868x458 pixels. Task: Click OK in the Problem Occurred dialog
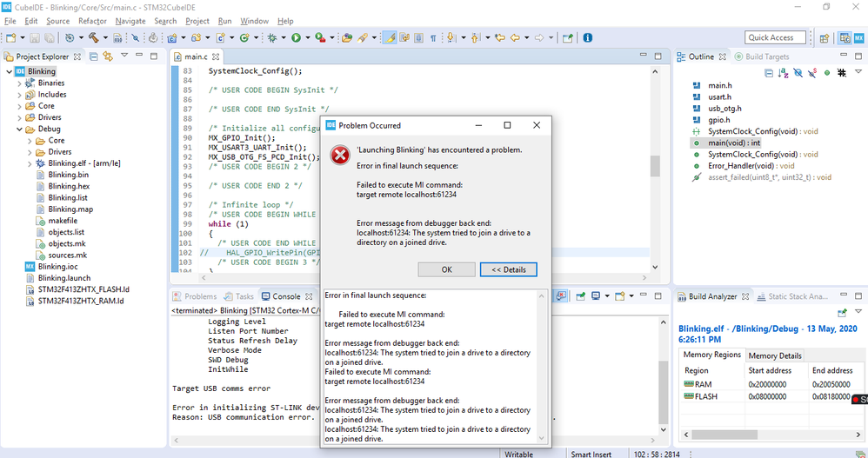447,269
